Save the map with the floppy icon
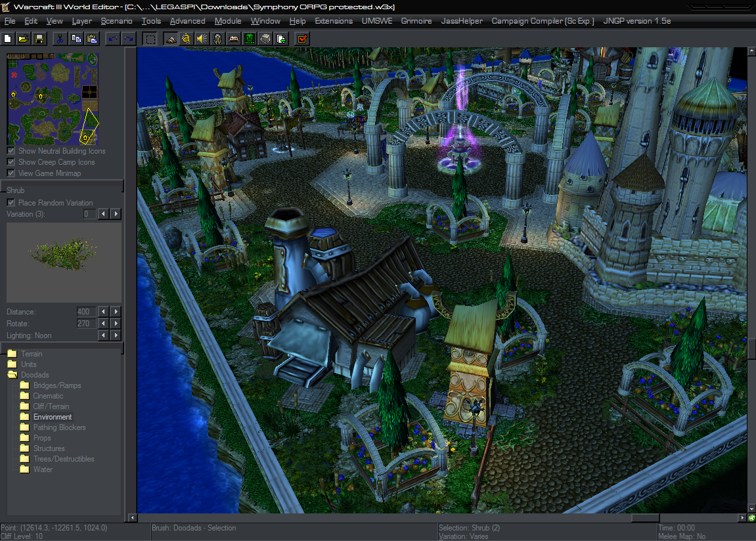This screenshot has width=756, height=541. pyautogui.click(x=39, y=39)
